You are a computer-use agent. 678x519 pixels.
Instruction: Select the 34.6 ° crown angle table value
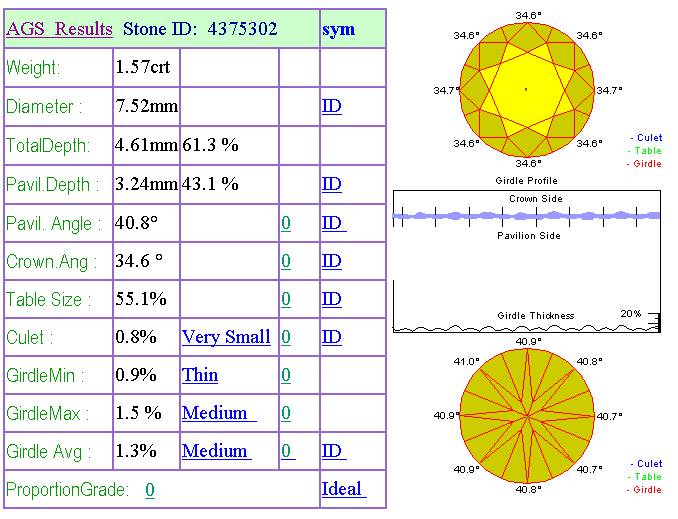coord(139,261)
